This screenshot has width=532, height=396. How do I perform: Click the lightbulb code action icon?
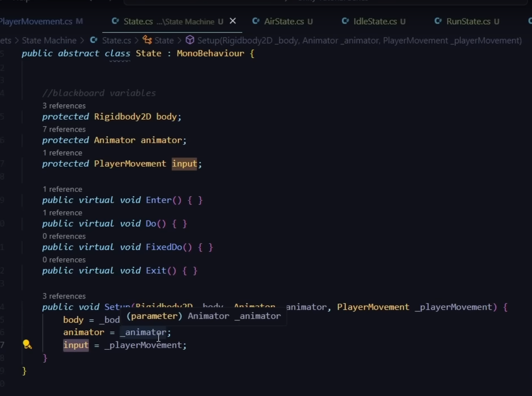pyautogui.click(x=27, y=345)
